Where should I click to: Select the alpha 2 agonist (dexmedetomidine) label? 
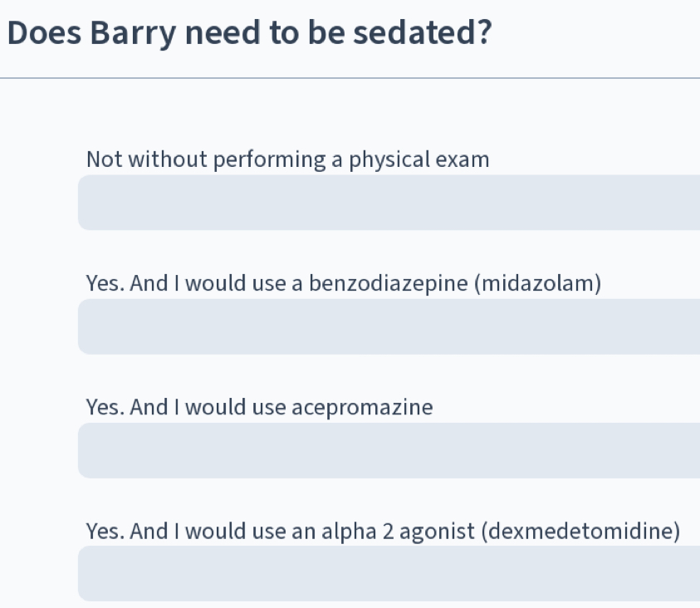383,531
